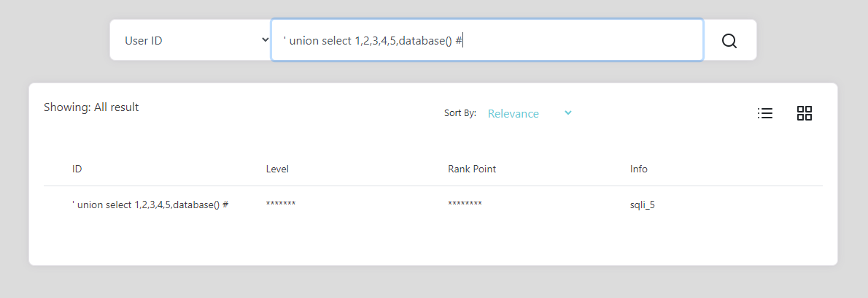Image resolution: width=868 pixels, height=298 pixels.
Task: Click the Level column header
Action: (277, 169)
